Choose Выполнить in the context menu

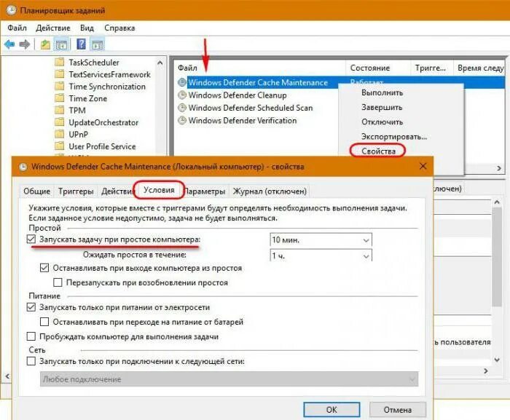coord(382,92)
